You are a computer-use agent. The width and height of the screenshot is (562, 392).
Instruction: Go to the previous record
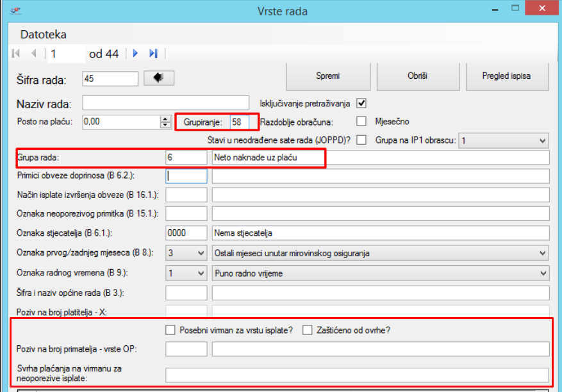[33, 54]
